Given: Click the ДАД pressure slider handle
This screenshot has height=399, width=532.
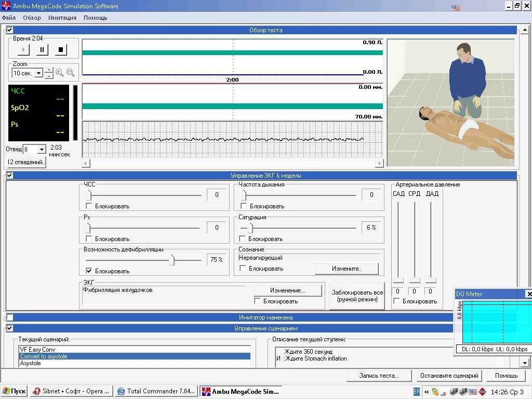Looking at the screenshot, I should tap(431, 280).
